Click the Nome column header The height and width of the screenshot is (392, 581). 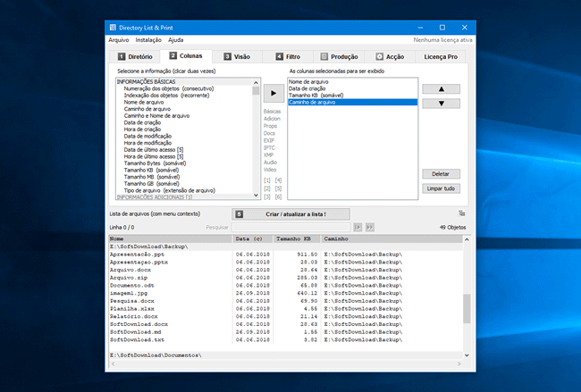(x=171, y=238)
